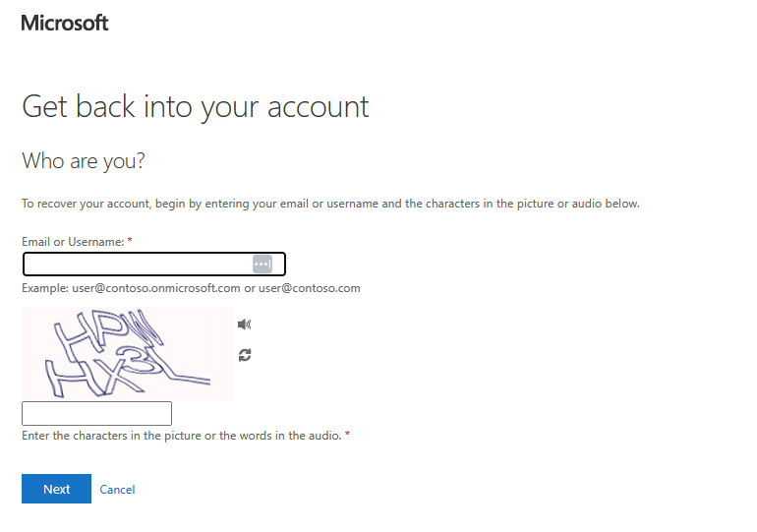Click the user@contoso.onmicrosoft.com example address

(x=155, y=289)
